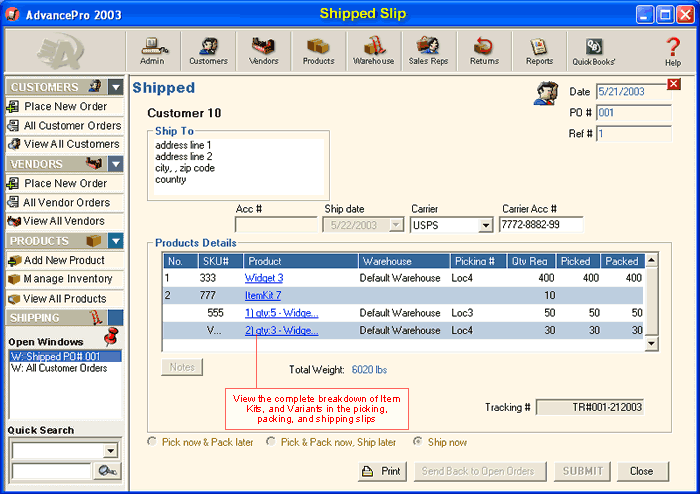Collapse the Customers sidebar section arrow
Viewport: 700px width, 494px height.
116,87
